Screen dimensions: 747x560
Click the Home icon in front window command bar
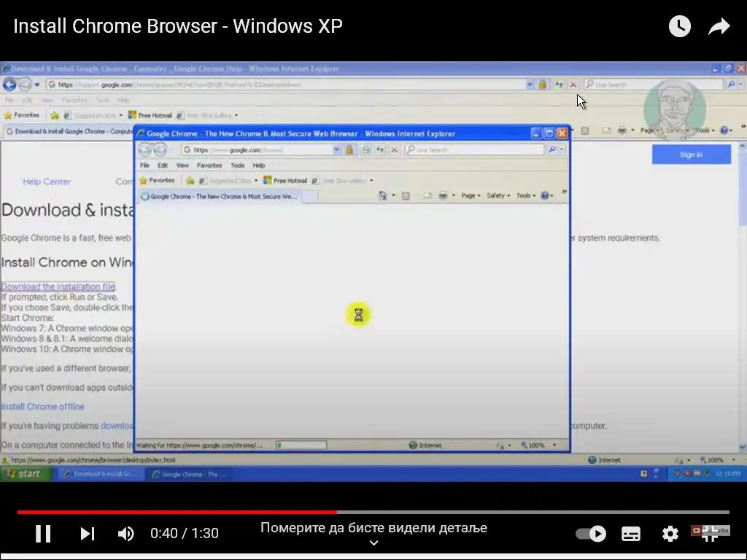382,195
